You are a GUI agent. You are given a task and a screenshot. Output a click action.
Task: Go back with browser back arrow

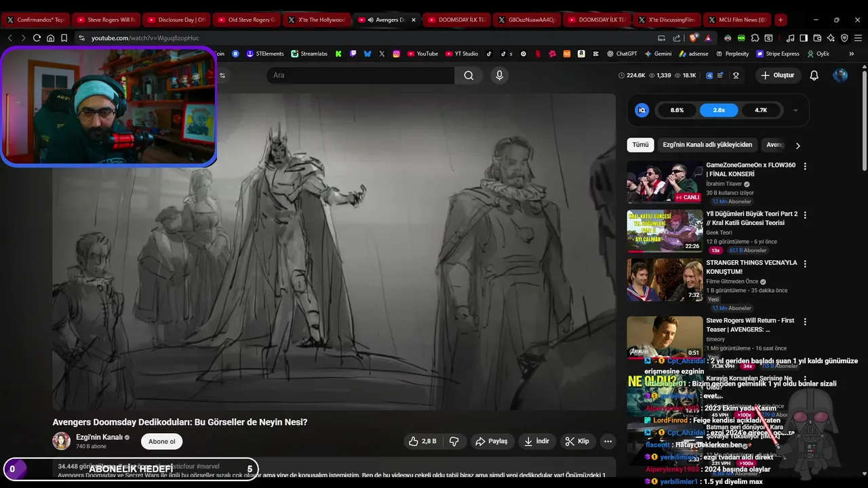pos(10,38)
